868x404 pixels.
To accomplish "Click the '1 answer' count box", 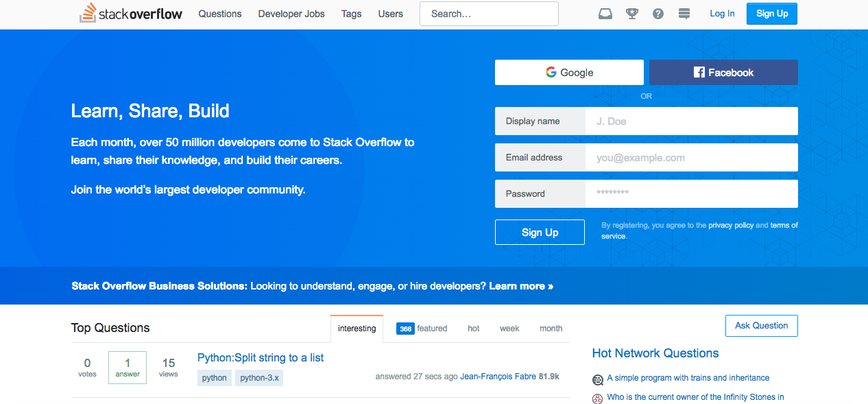I will pos(128,368).
